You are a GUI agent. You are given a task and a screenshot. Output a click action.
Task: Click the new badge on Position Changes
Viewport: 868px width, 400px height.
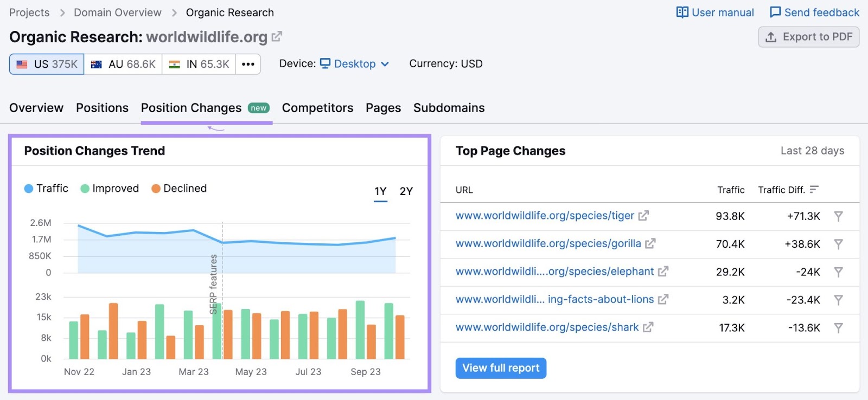point(259,108)
